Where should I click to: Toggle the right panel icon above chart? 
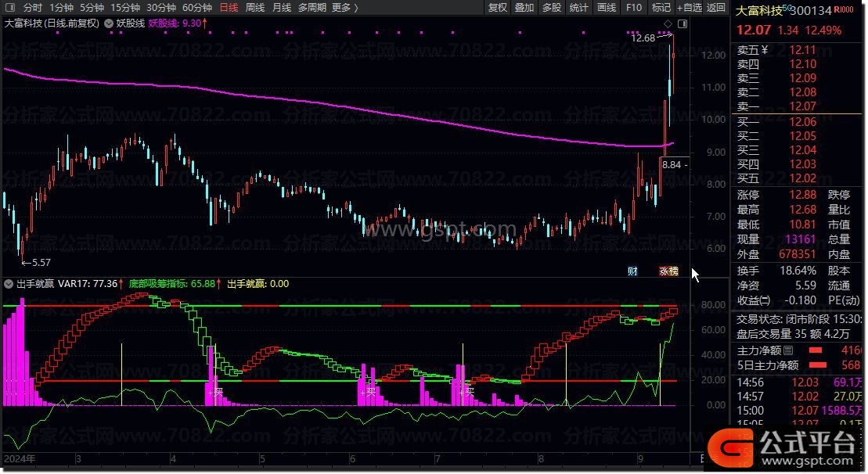683,23
